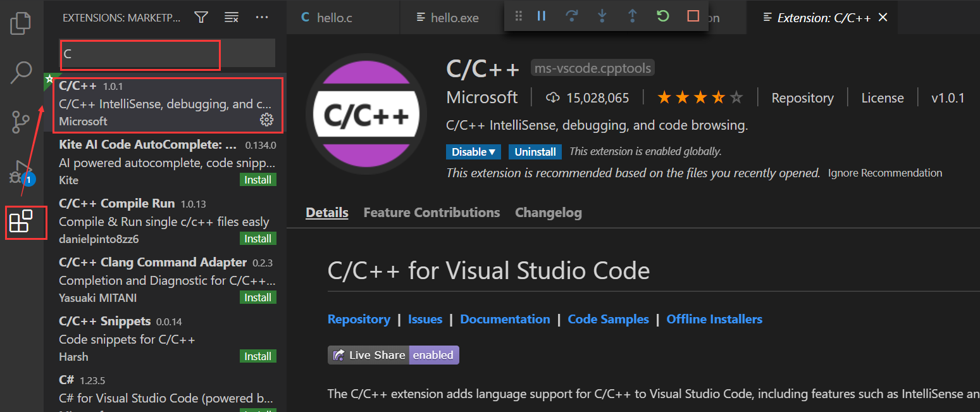This screenshot has width=980, height=412.
Task: Switch to the Feature Contributions tab
Action: click(x=431, y=213)
